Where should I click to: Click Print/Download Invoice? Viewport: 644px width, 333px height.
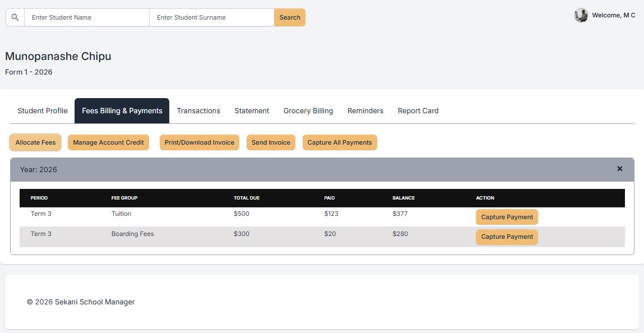[x=199, y=142]
